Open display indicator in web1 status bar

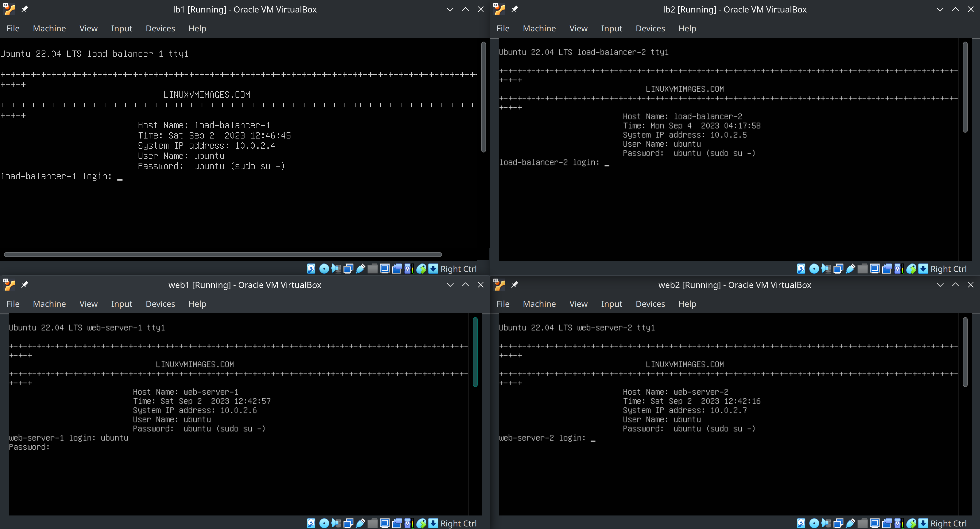[x=385, y=523]
